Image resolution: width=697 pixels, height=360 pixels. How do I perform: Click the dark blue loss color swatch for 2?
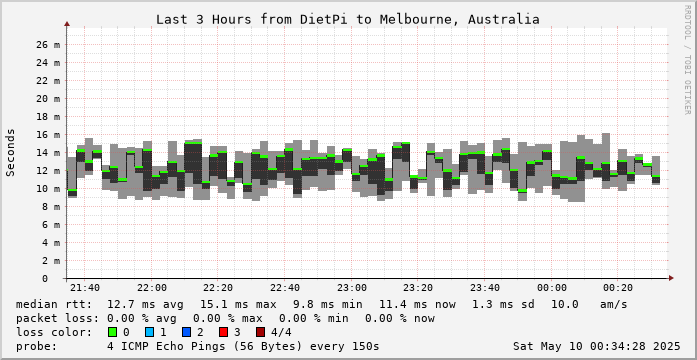[x=186, y=332]
